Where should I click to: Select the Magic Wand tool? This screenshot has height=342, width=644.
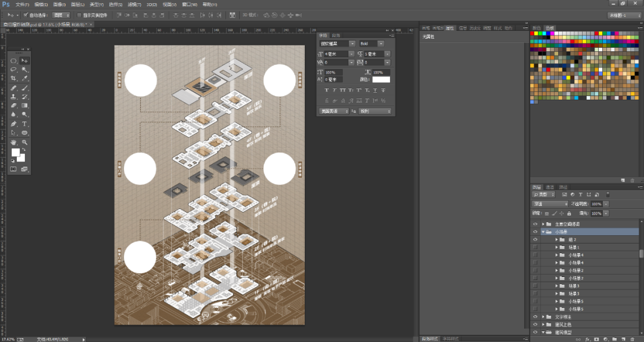click(24, 69)
